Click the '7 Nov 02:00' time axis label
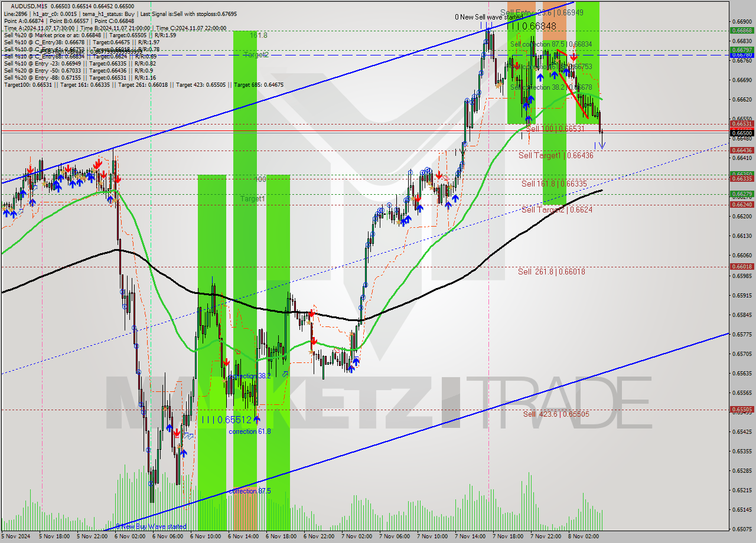 [357, 537]
